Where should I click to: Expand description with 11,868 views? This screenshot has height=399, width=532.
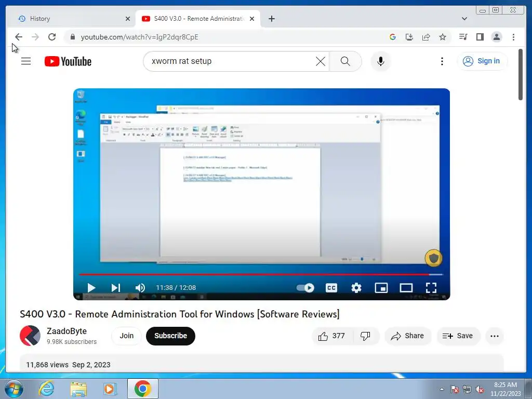(261, 363)
